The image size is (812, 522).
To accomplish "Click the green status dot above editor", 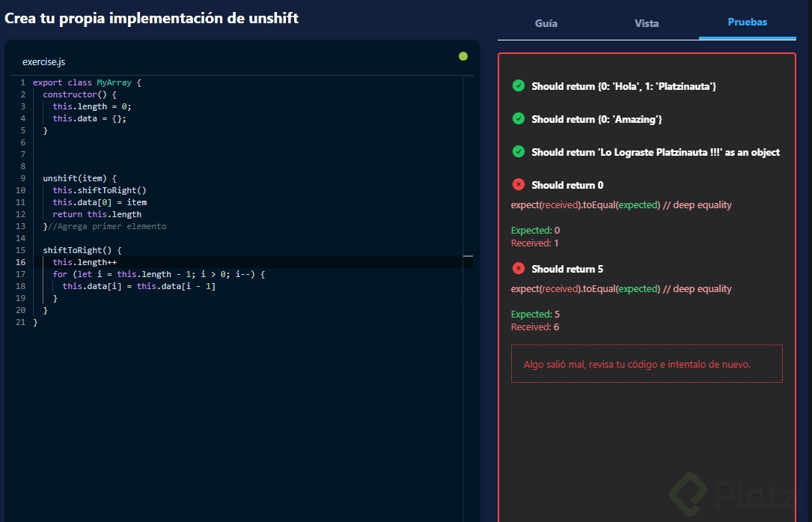I will tap(463, 56).
